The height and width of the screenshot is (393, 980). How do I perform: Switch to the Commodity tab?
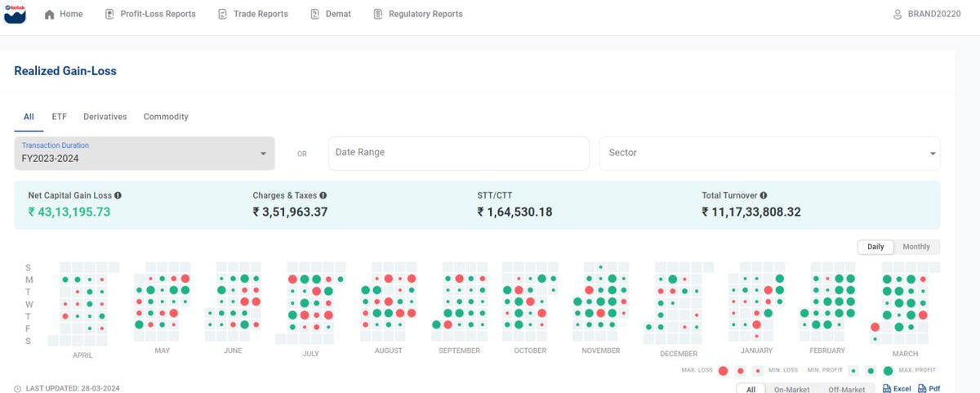(166, 117)
